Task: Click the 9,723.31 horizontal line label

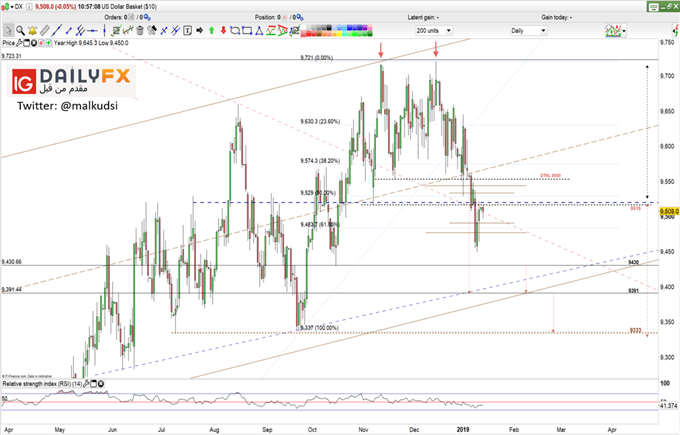Action: 12,56
